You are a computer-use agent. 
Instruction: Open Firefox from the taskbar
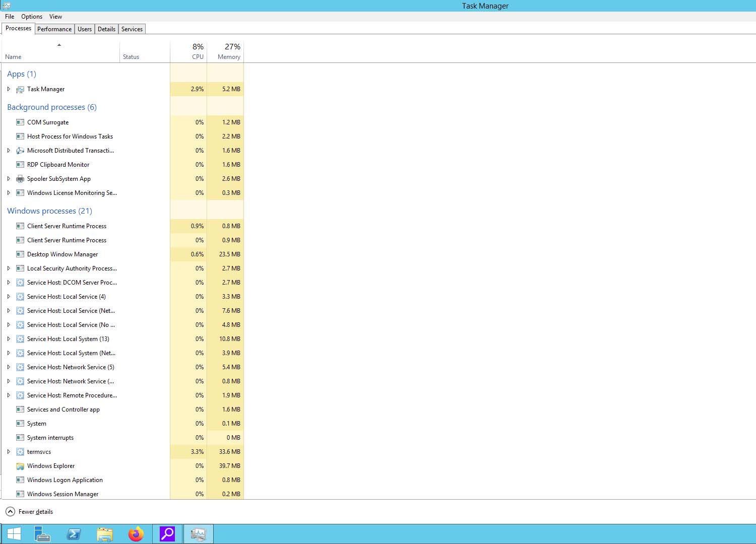pos(136,534)
